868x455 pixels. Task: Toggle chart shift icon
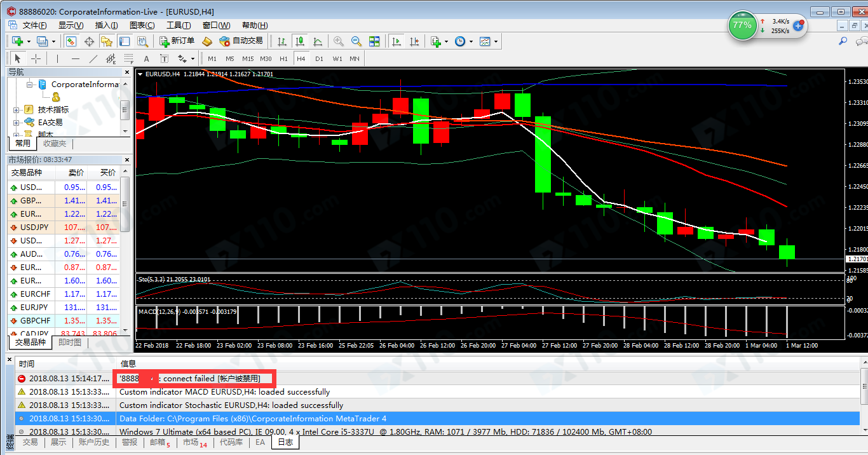tap(414, 41)
